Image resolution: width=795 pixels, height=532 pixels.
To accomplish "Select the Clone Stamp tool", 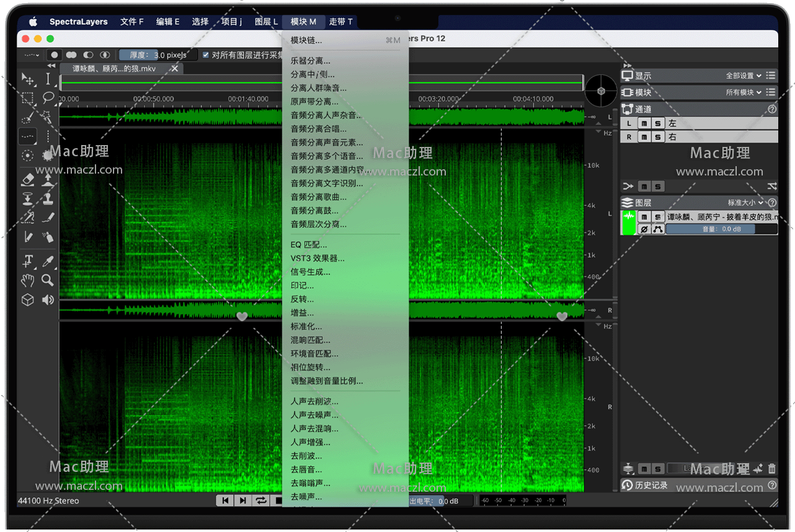I will [48, 199].
